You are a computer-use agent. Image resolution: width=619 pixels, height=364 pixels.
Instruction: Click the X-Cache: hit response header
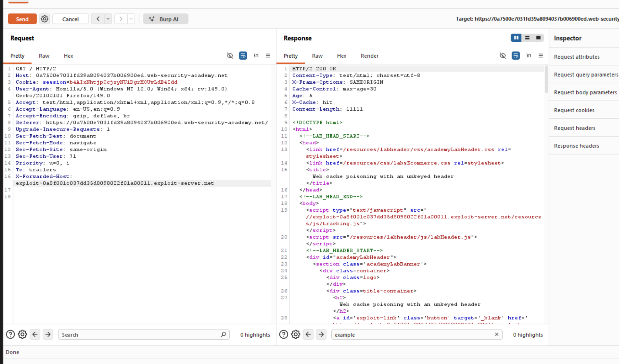[x=312, y=102]
